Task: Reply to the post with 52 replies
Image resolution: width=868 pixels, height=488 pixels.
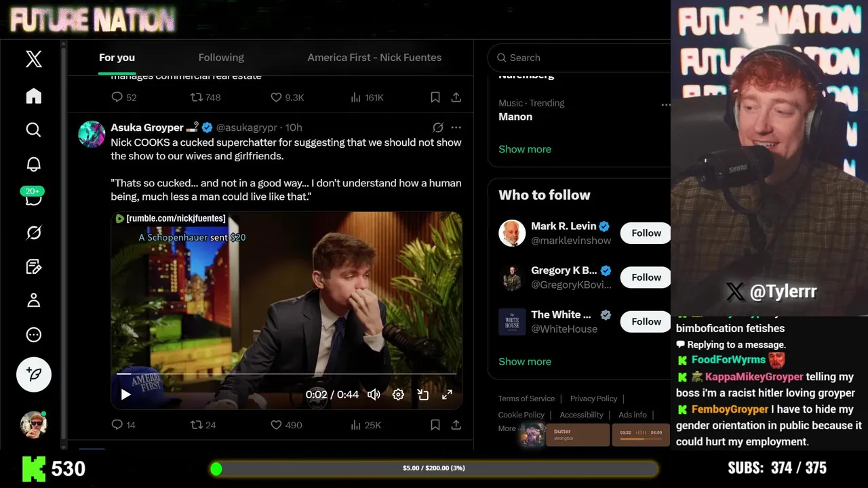Action: 123,98
